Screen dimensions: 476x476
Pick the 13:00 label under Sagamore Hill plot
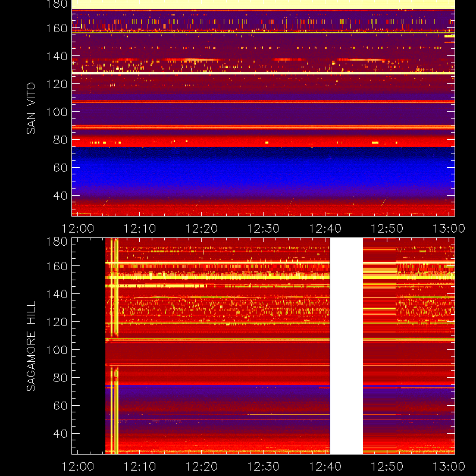[x=449, y=466]
